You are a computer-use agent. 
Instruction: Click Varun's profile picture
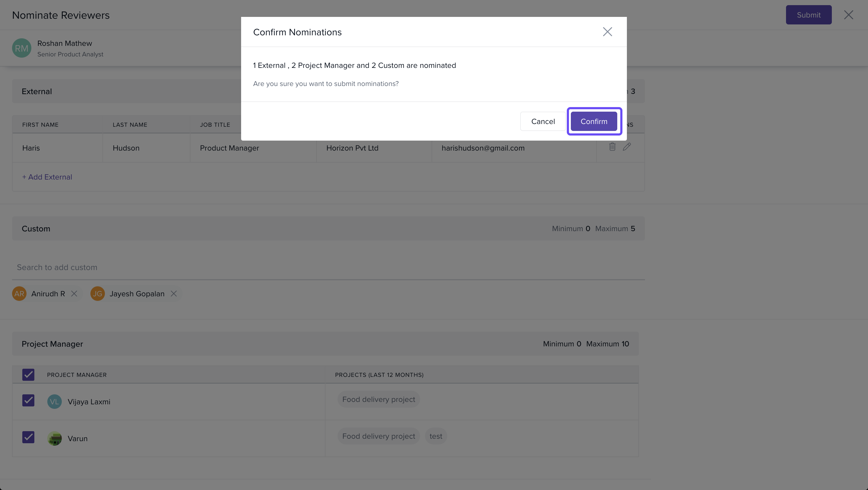(x=54, y=438)
